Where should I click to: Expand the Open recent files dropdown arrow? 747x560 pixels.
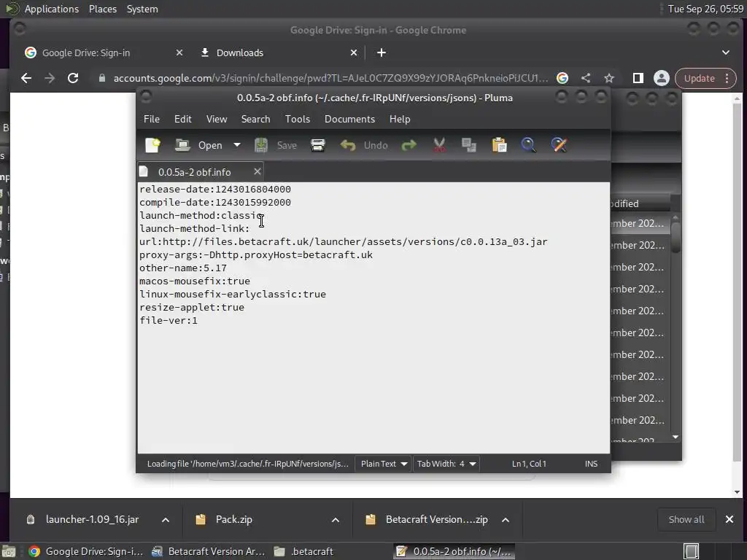[x=237, y=145]
